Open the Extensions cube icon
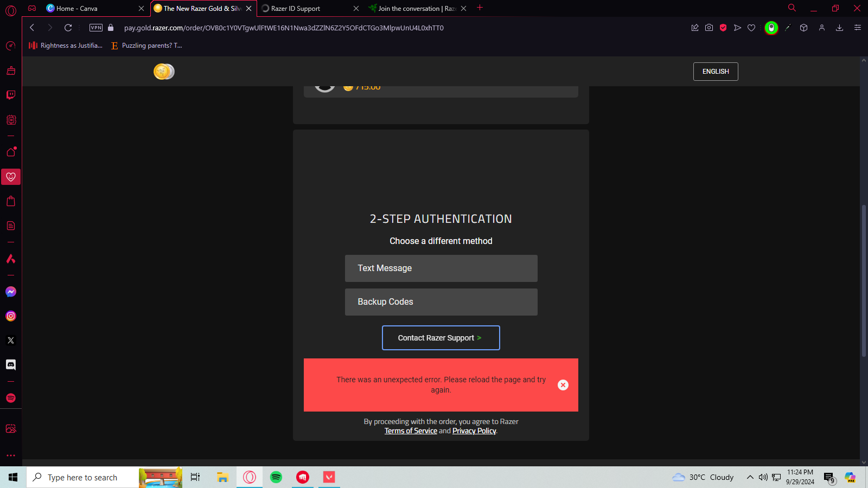 (x=804, y=28)
